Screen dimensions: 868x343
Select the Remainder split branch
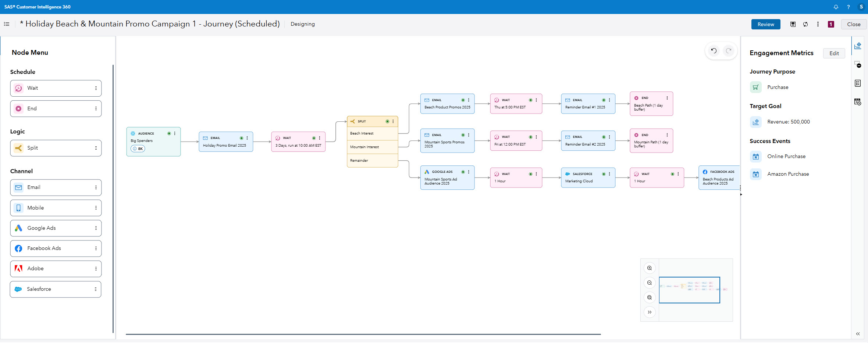click(373, 161)
